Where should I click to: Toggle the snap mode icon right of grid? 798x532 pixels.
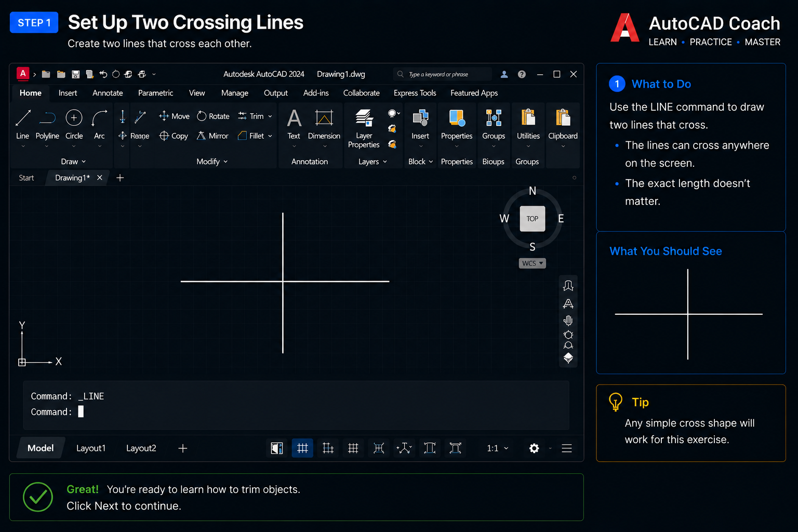tap(328, 448)
